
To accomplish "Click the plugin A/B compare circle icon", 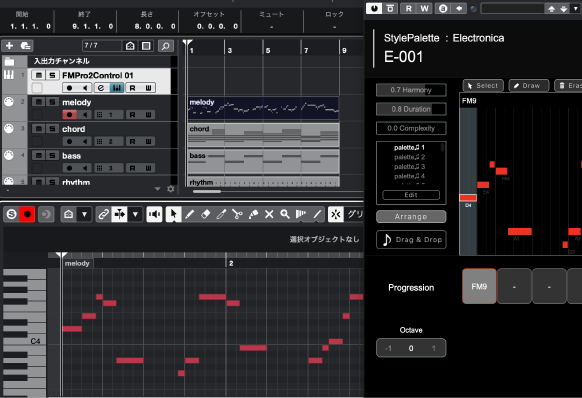I will coord(443,8).
